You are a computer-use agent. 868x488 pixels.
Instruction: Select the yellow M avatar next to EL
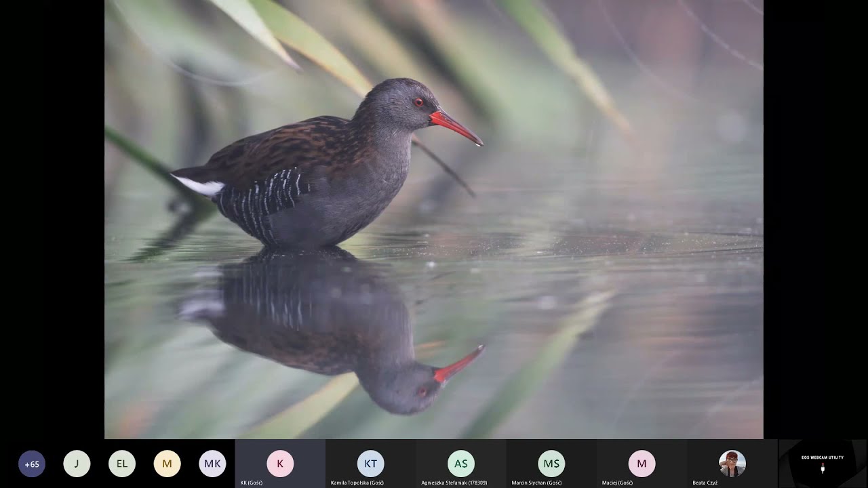click(167, 464)
